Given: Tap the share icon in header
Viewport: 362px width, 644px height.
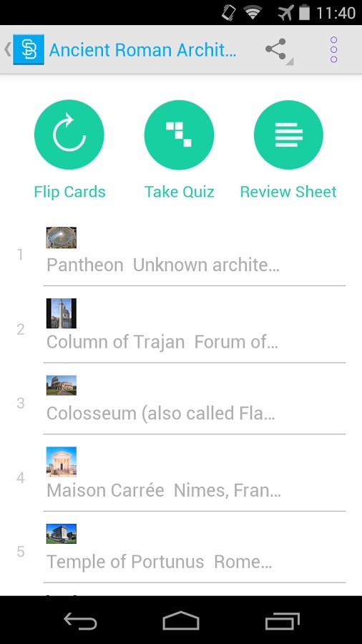Looking at the screenshot, I should pos(276,49).
